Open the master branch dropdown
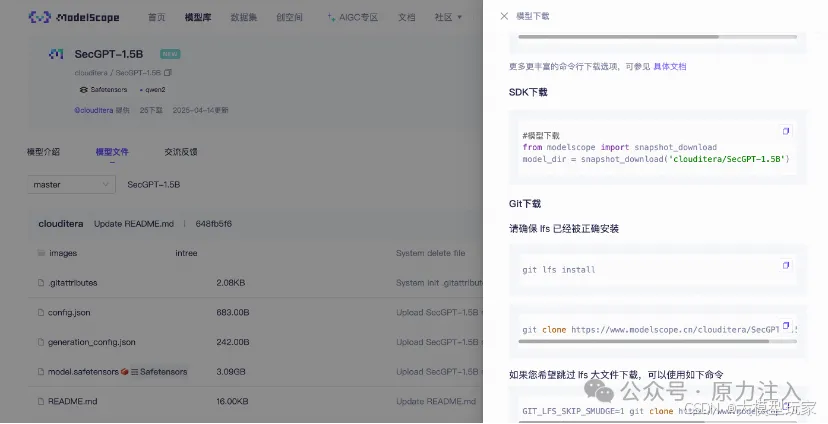 (x=71, y=184)
